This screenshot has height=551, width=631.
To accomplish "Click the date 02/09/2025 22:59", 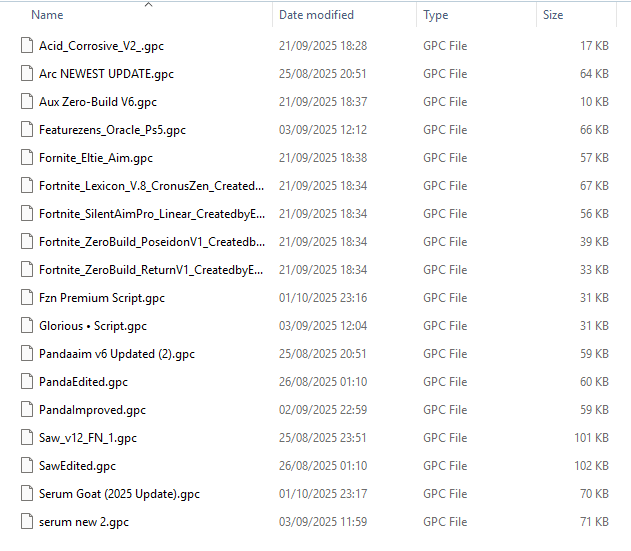I will pyautogui.click(x=323, y=409).
